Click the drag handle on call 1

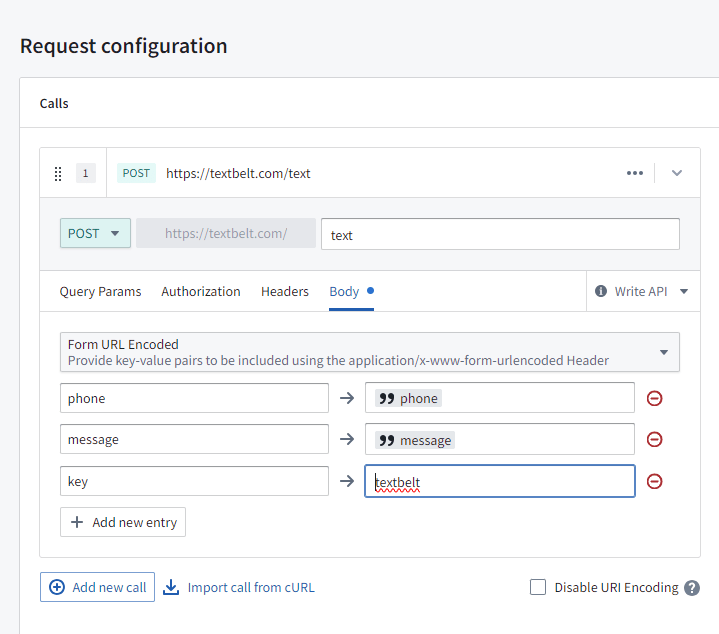[x=58, y=173]
